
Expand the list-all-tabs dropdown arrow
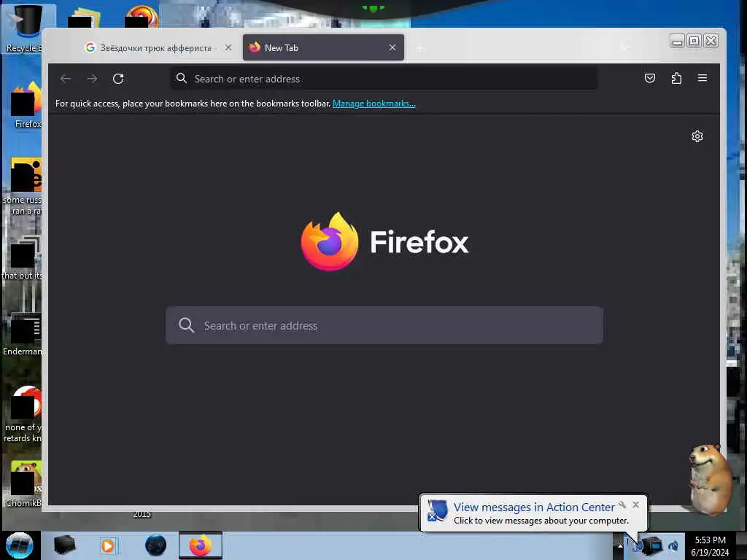tap(624, 47)
